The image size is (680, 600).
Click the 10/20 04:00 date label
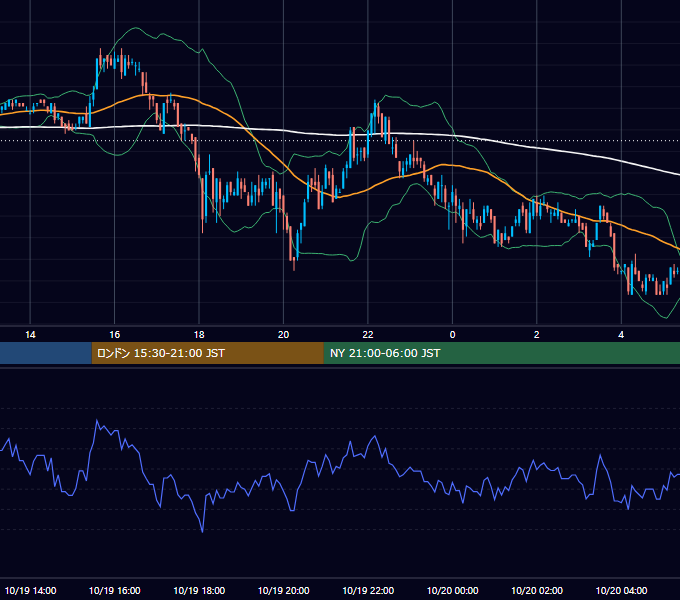[621, 590]
